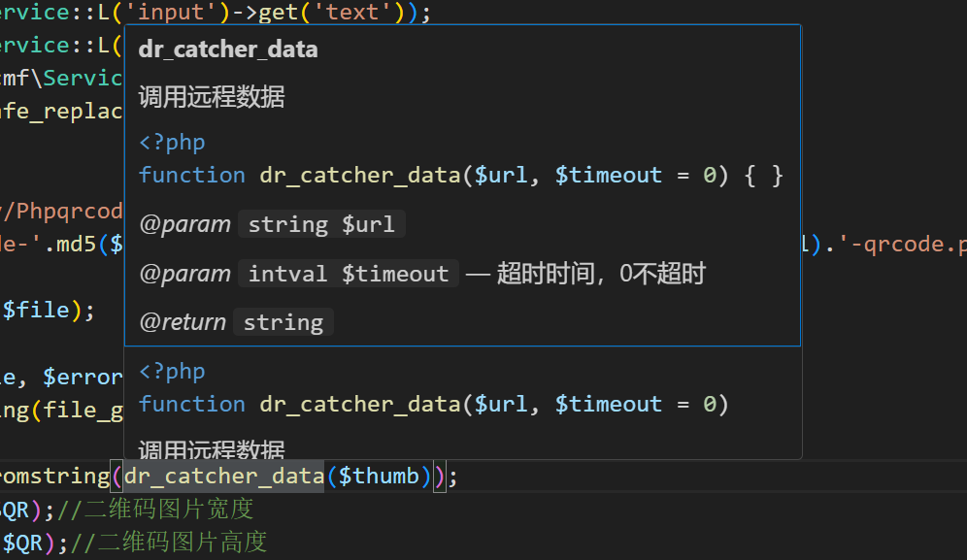The width and height of the screenshot is (967, 560).
Task: Click the "string $url" param badge
Action: 321,225
